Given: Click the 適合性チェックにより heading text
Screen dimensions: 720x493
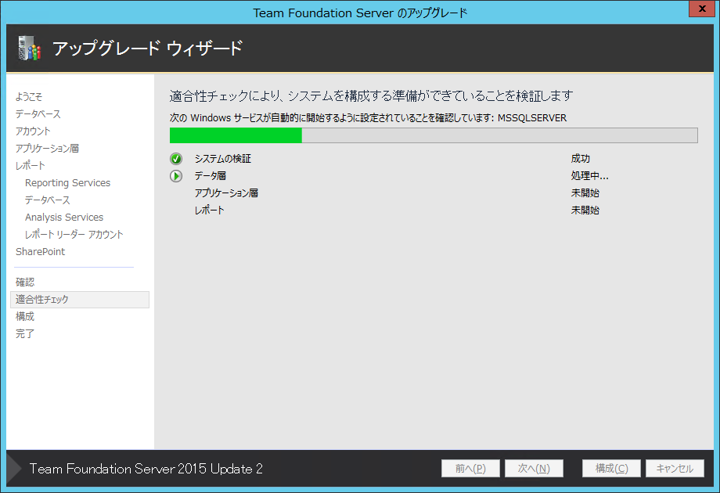Looking at the screenshot, I should (371, 96).
